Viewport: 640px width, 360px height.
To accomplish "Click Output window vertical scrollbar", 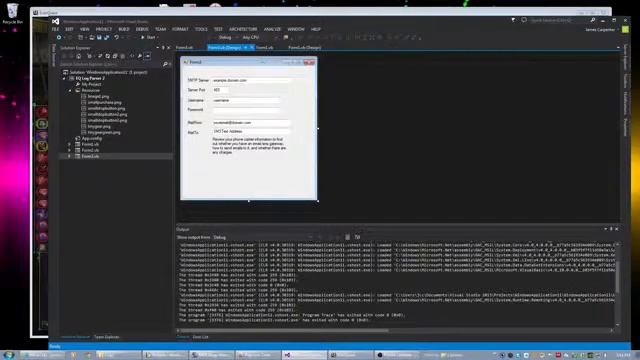I will [x=617, y=284].
